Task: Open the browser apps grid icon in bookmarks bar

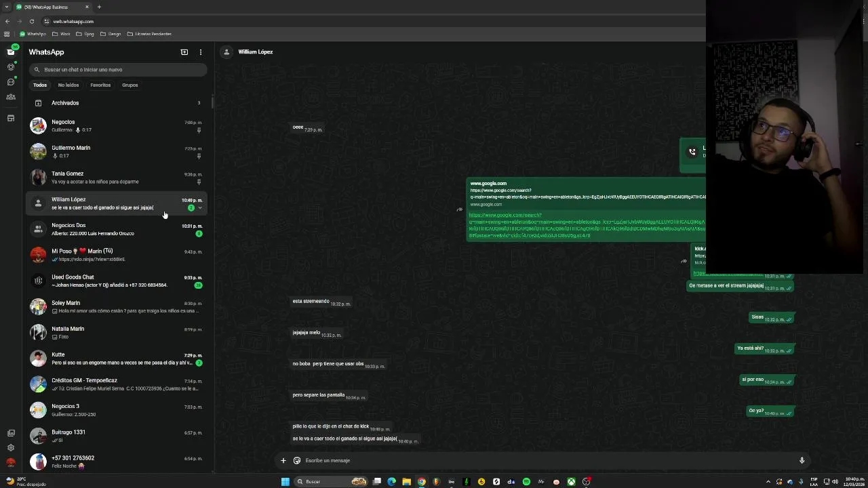Action: pos(7,34)
